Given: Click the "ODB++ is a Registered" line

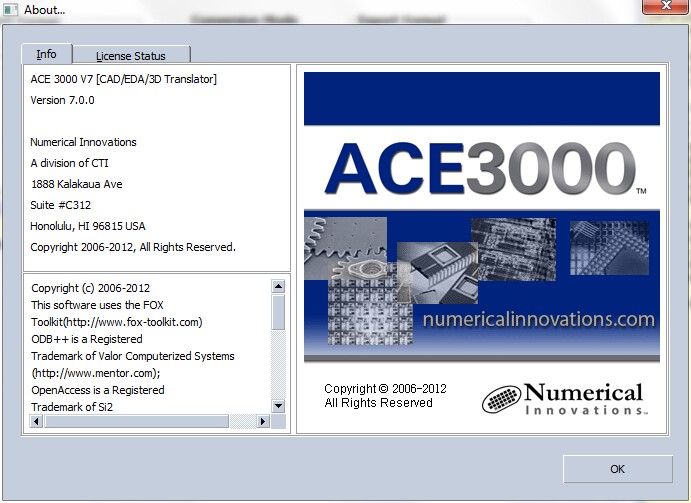Looking at the screenshot, I should coord(87,339).
